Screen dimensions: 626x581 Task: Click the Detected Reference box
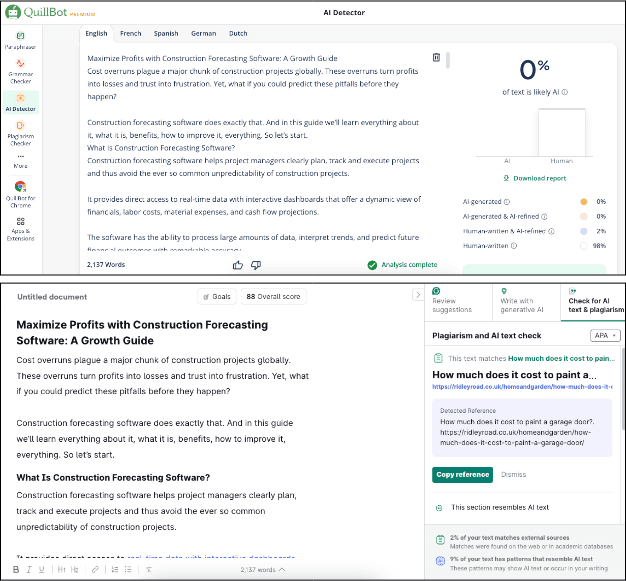coord(522,428)
